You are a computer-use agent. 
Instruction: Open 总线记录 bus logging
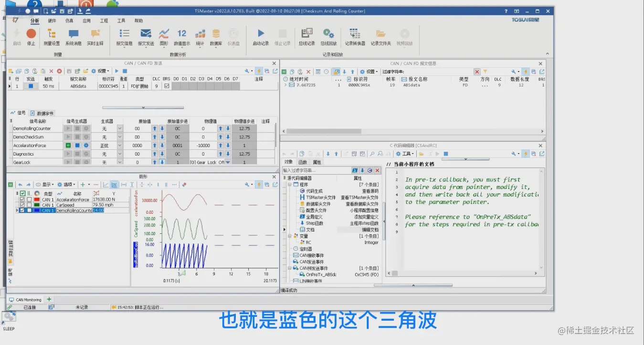306,36
